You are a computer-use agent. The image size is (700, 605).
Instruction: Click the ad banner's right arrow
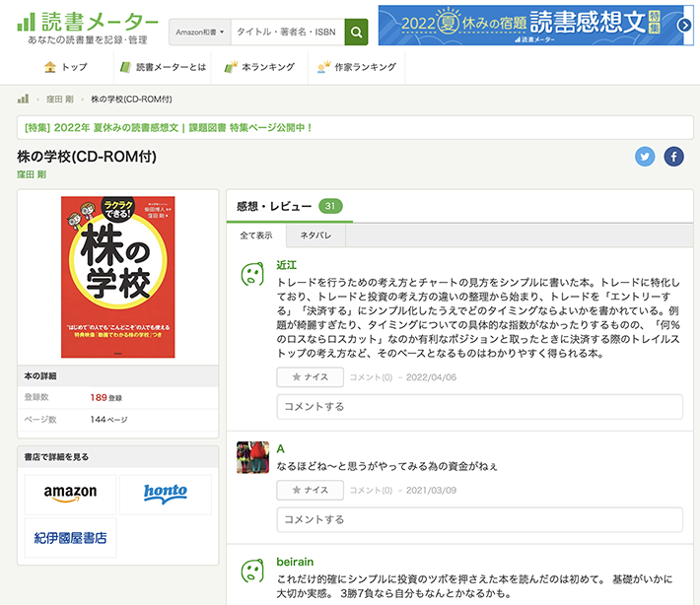[x=686, y=26]
